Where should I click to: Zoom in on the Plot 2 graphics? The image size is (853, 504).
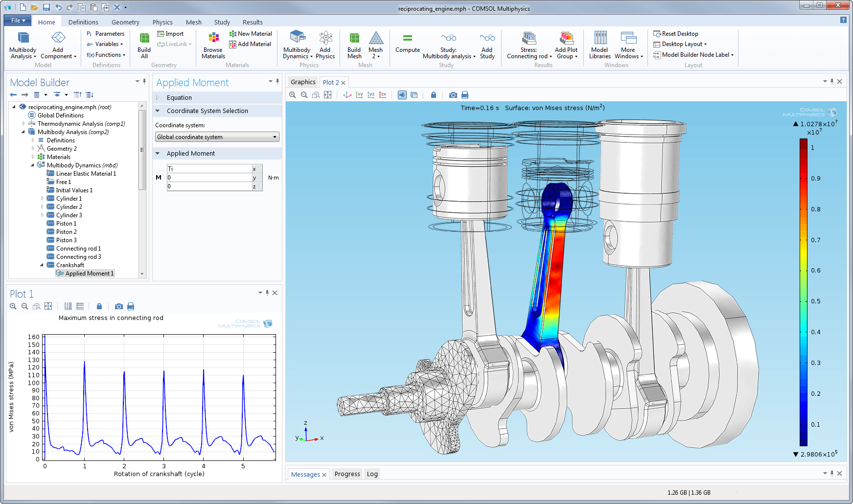tap(293, 95)
